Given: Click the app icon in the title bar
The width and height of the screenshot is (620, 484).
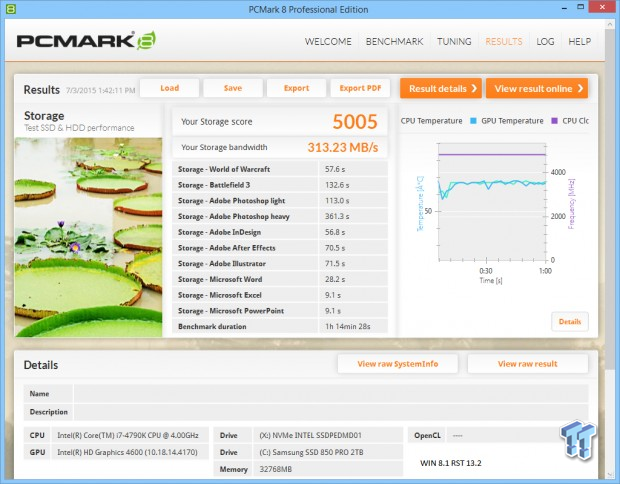Looking at the screenshot, I should (x=12, y=10).
